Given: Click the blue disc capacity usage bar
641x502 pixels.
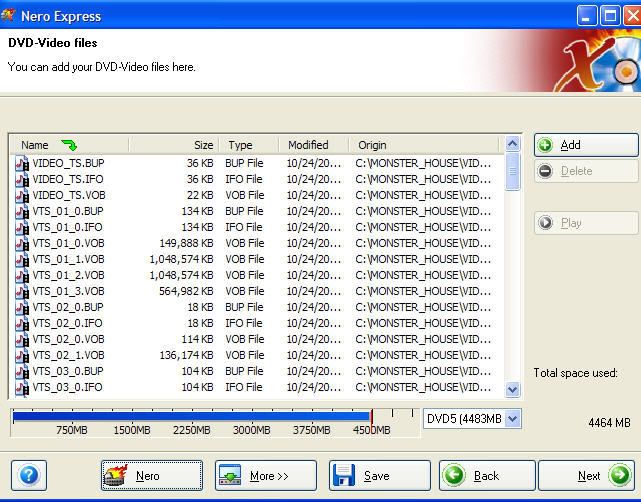Looking at the screenshot, I should (191, 417).
